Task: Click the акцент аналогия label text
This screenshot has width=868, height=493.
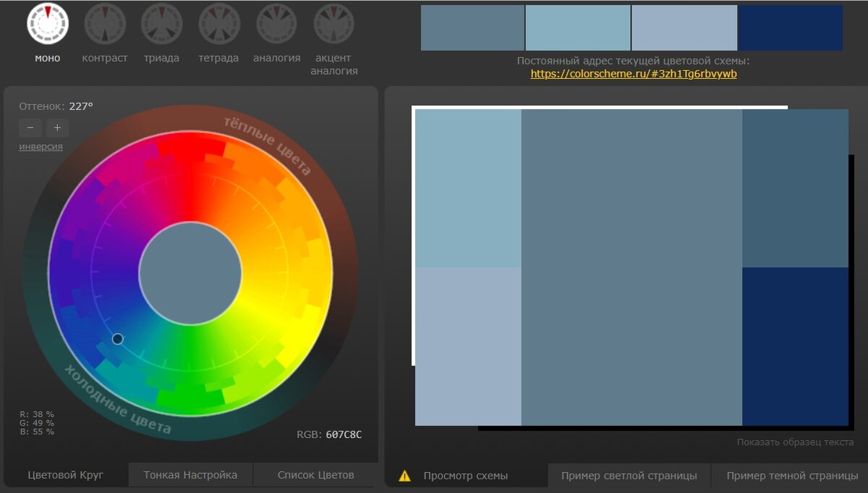Action: 334,64
